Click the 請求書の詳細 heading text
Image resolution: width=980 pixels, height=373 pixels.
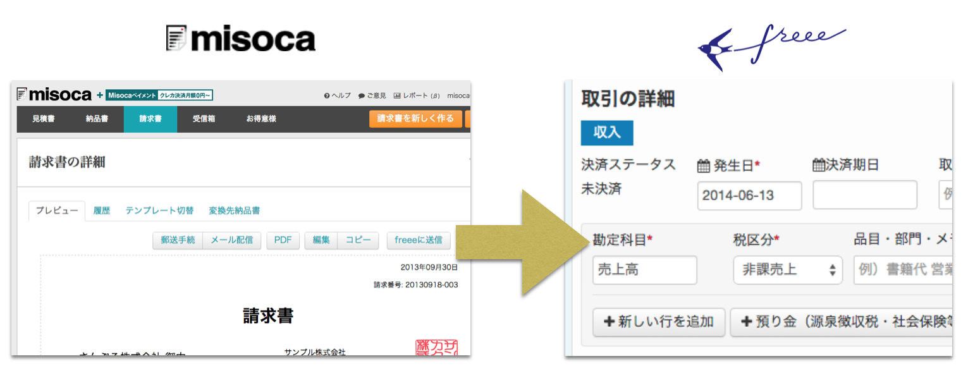click(67, 162)
